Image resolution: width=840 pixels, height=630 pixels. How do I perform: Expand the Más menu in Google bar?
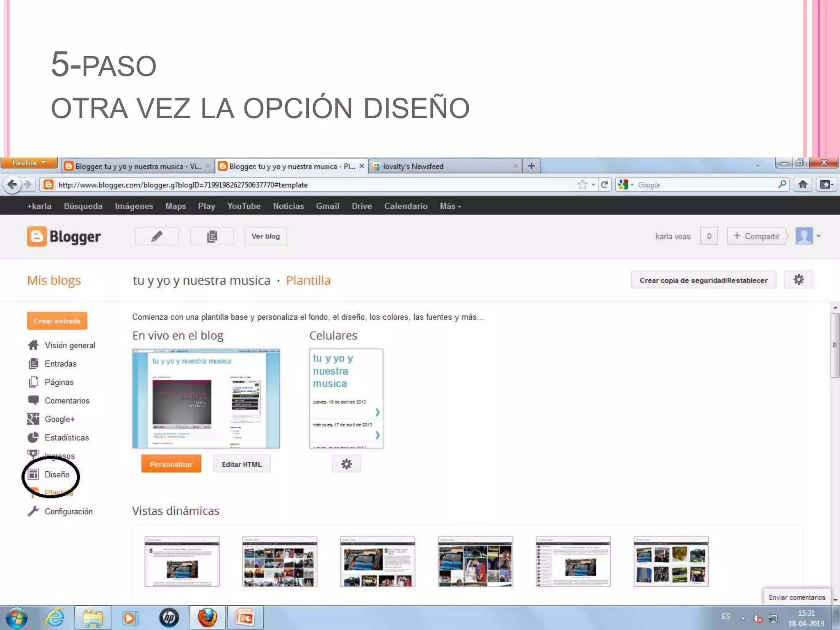(450, 206)
